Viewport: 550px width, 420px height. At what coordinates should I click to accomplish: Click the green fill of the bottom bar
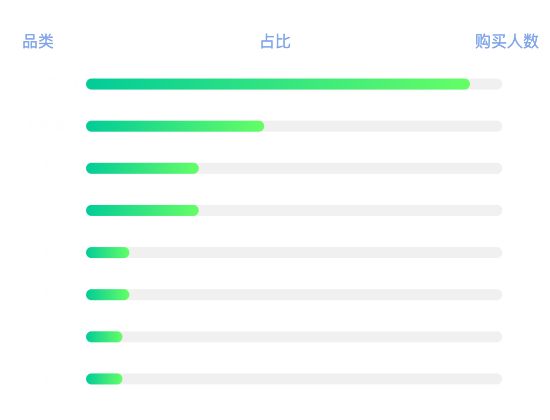click(104, 379)
